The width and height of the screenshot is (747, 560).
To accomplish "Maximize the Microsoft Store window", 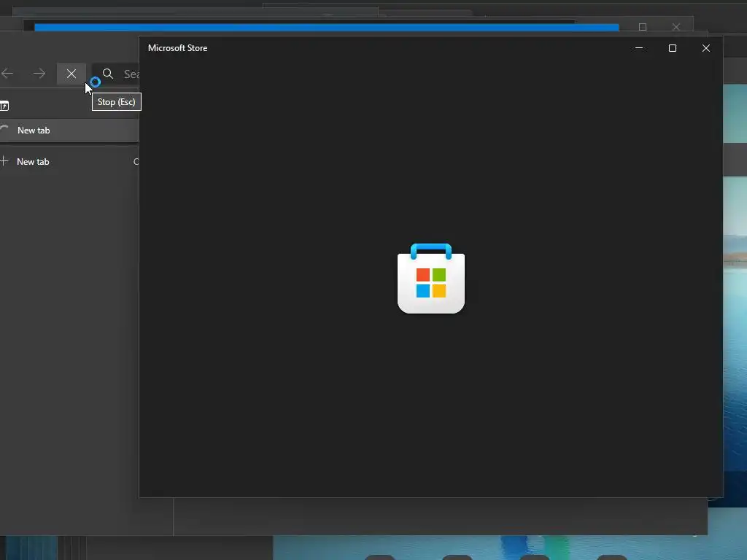I will click(672, 48).
